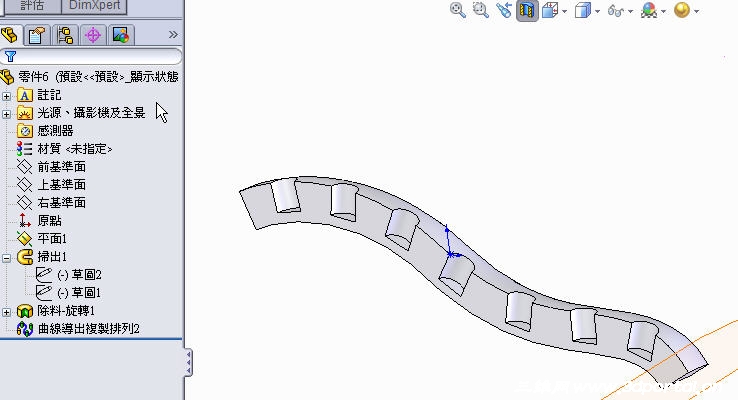738x400 pixels.
Task: Click the 草圖2 sketch icon
Action: click(x=44, y=274)
